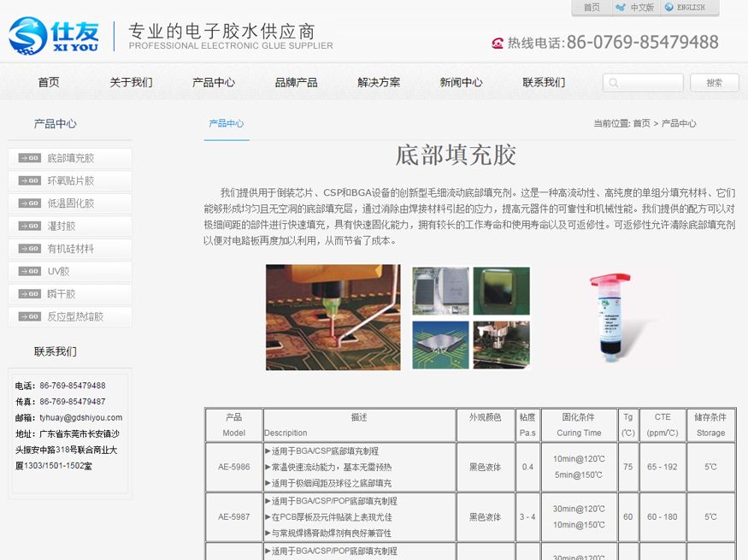Click the 联系我们 sidebar heading
Viewport: 748px width, 560px height.
click(56, 351)
